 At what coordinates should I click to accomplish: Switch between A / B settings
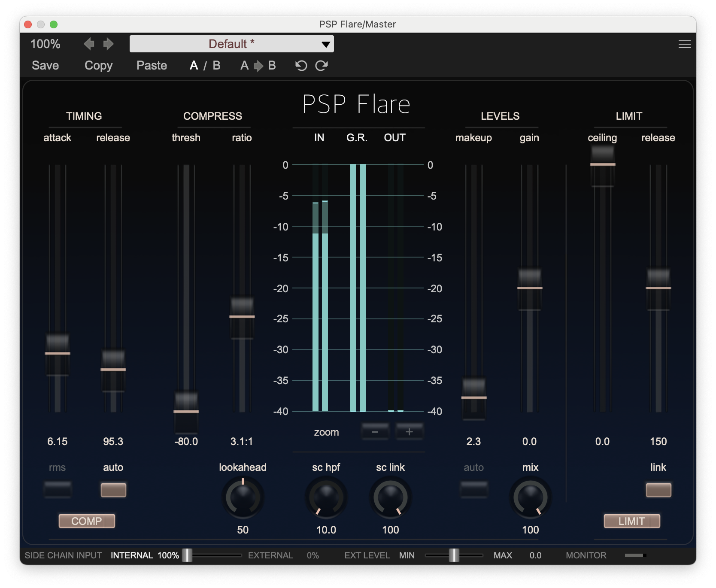pos(205,66)
